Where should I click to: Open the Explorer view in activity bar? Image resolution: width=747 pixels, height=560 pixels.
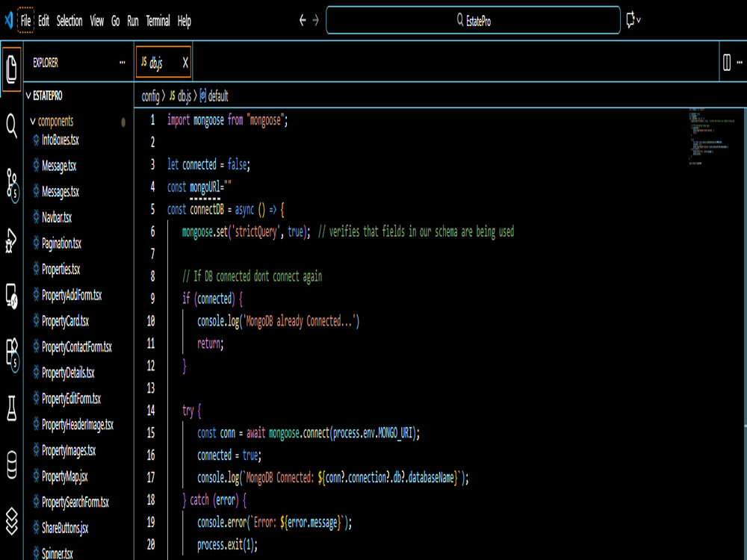11,69
